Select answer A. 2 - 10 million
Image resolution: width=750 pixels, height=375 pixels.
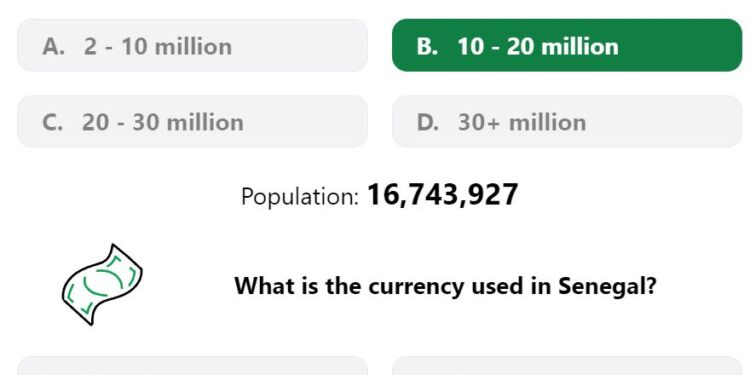192,45
